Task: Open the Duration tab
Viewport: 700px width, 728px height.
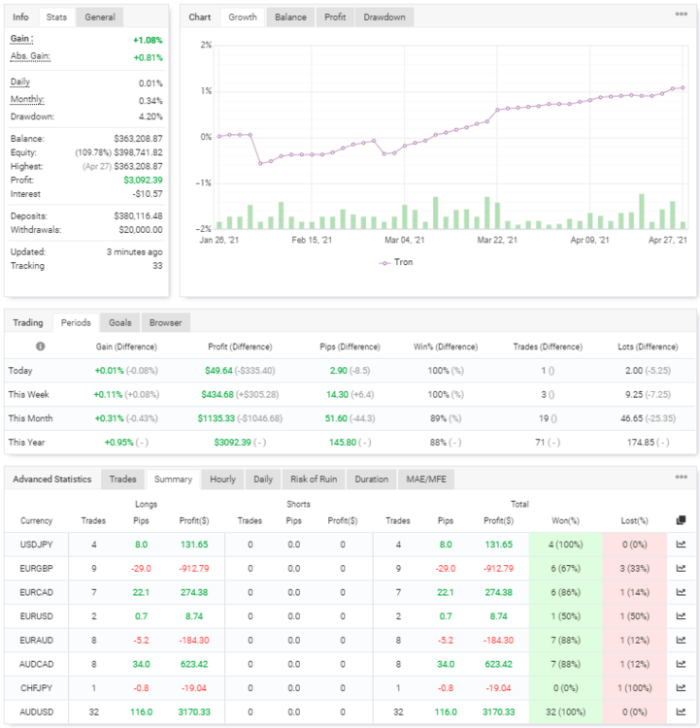Action: coord(371,480)
